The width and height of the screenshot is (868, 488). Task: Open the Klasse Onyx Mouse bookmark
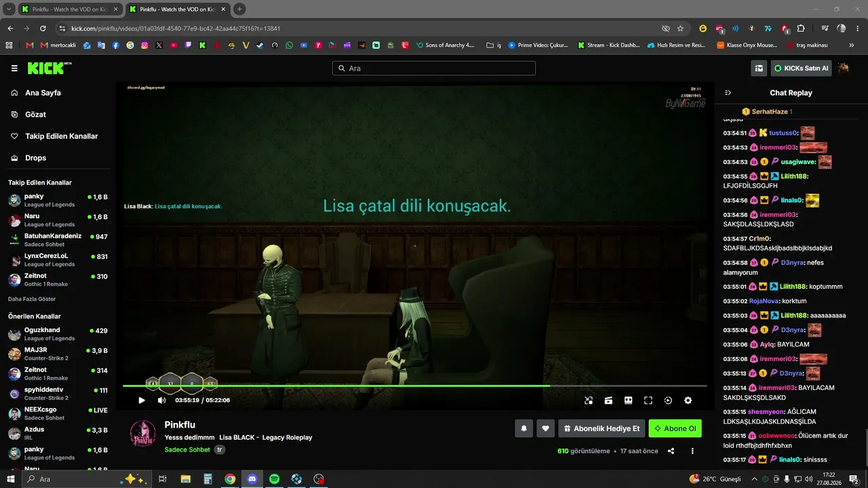[x=747, y=45]
